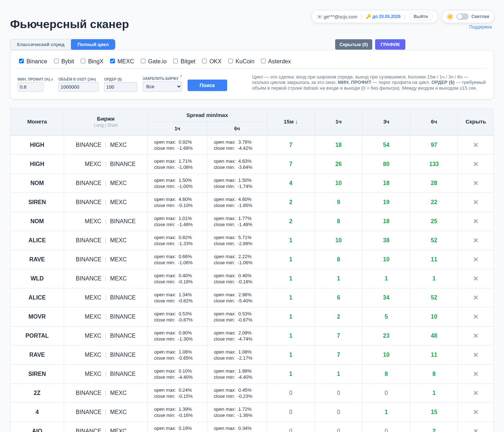Switch to the Классический спред tab
504x432 pixels.
tap(41, 44)
